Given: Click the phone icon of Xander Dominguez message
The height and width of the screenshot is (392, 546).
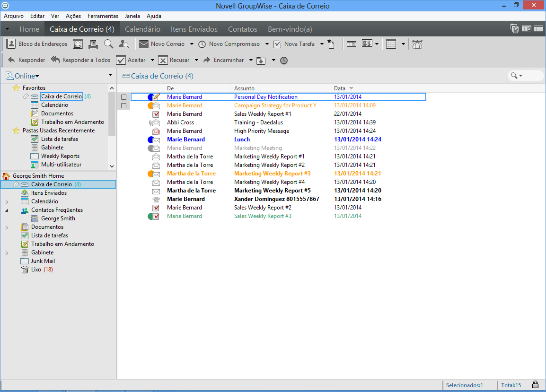Looking at the screenshot, I should [156, 199].
